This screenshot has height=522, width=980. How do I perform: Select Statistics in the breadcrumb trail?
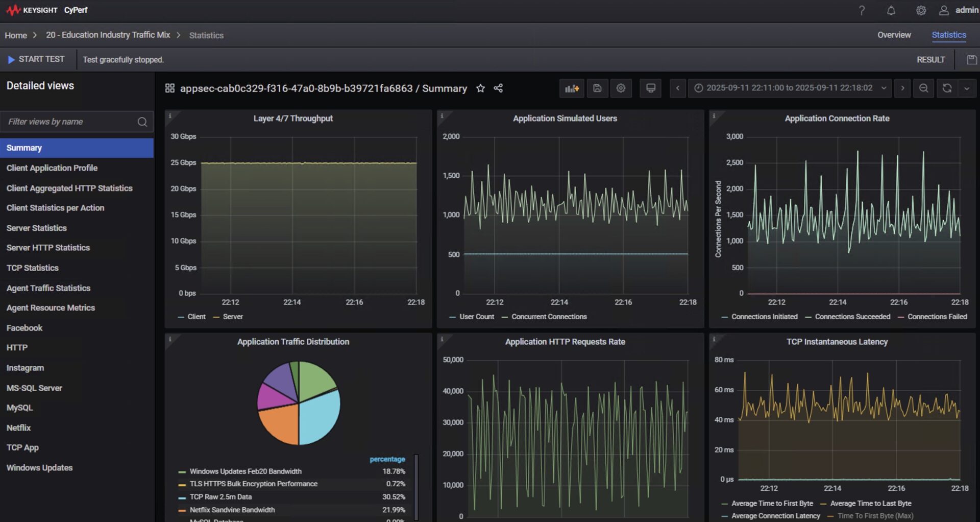206,35
